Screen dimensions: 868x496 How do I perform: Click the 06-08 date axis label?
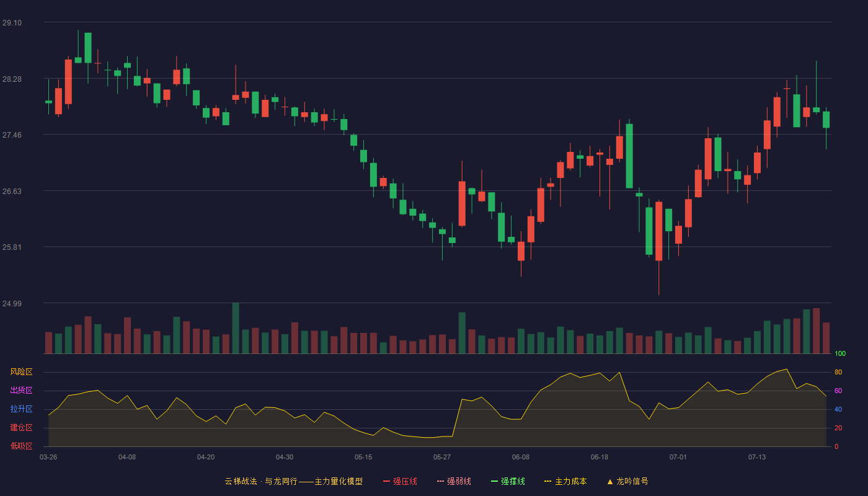coord(521,457)
